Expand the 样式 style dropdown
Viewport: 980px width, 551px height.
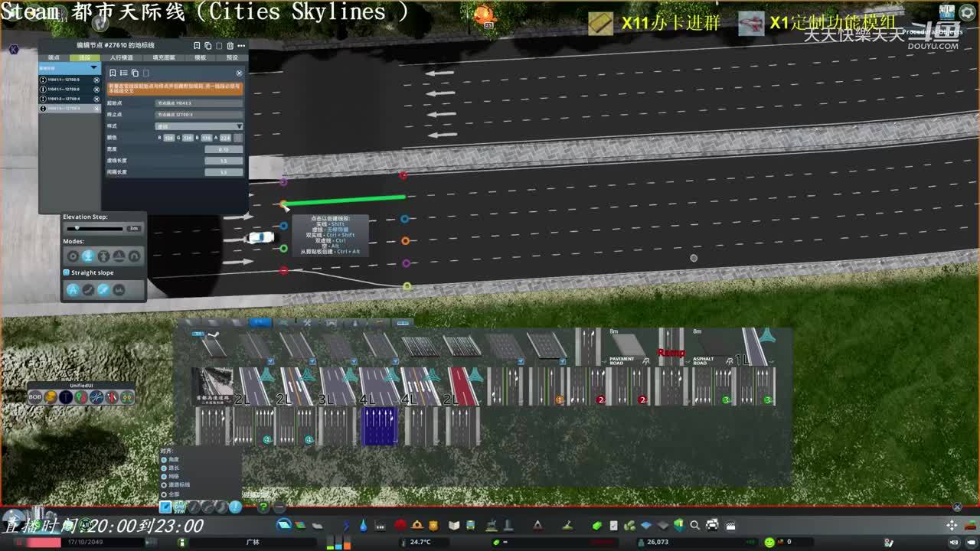199,126
